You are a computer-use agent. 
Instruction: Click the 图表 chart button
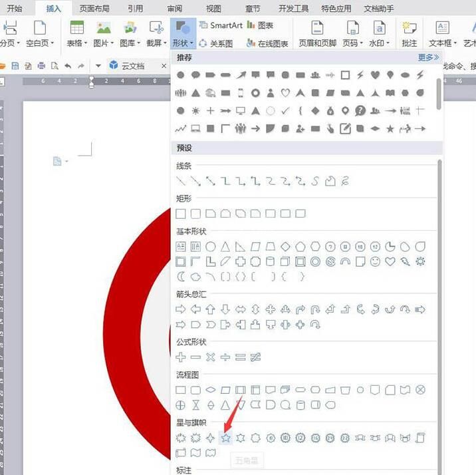[x=260, y=25]
